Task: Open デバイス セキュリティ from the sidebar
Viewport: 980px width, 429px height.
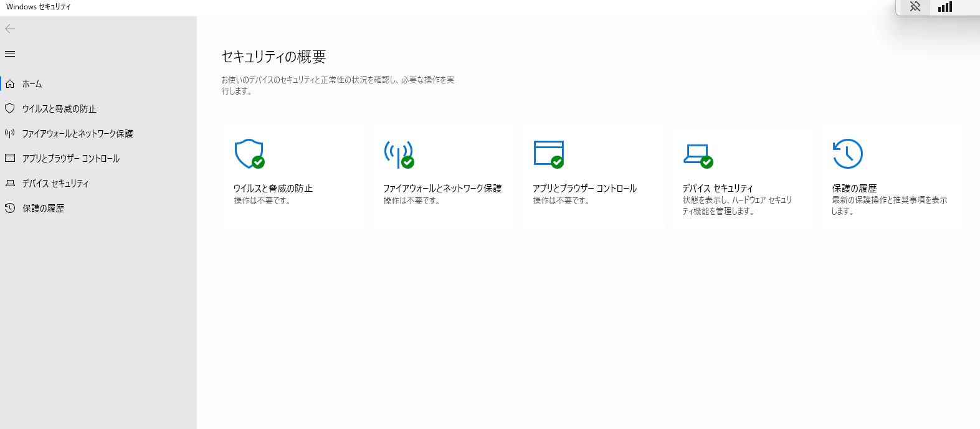Action: [x=55, y=183]
